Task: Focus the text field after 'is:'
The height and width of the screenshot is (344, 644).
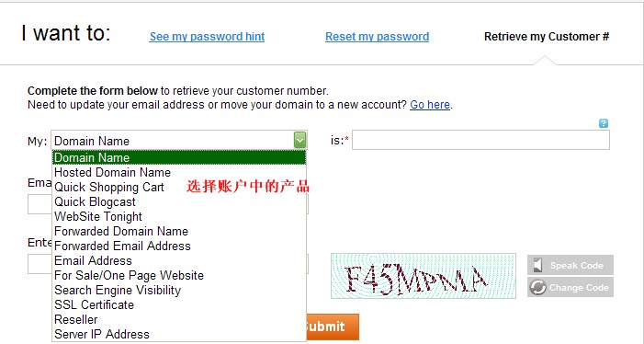Action: [480, 140]
